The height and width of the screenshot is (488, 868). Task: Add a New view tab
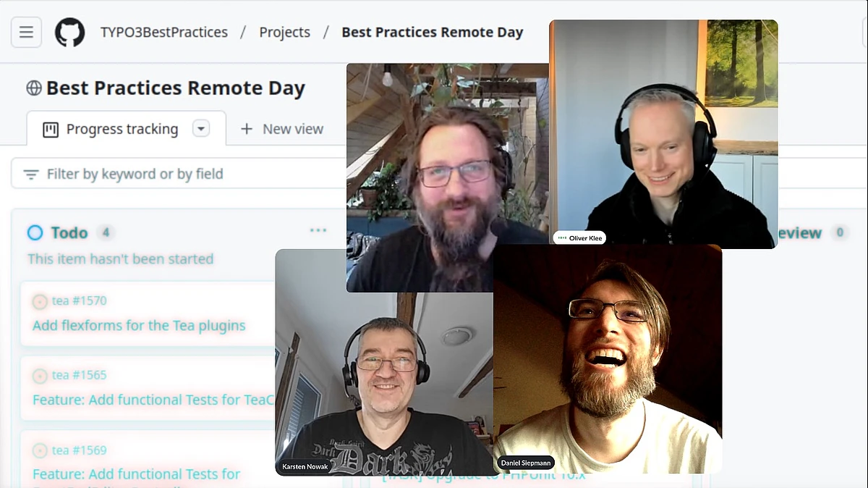[282, 129]
